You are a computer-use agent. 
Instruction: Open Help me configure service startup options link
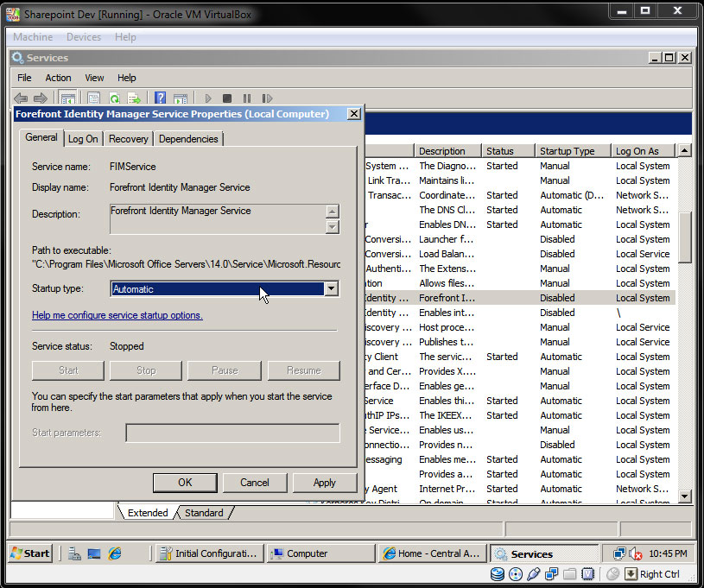(117, 315)
